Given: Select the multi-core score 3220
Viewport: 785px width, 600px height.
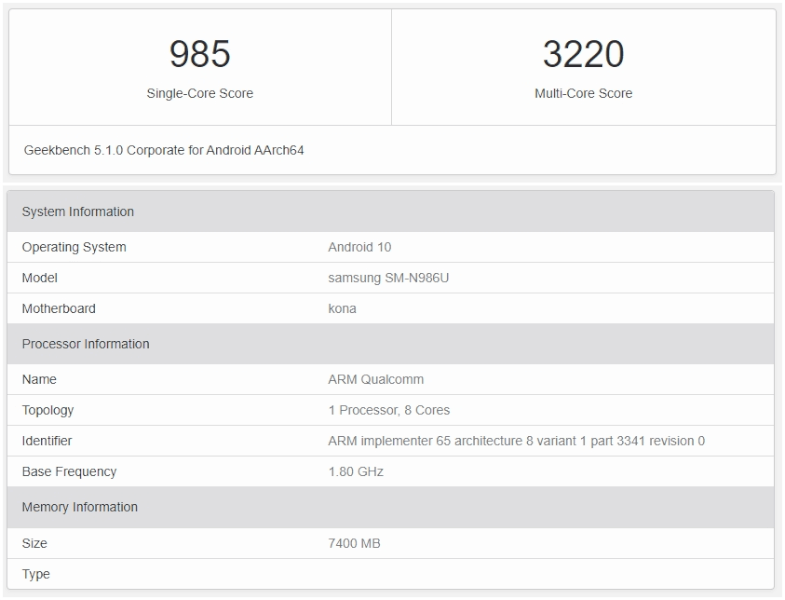Looking at the screenshot, I should 583,54.
